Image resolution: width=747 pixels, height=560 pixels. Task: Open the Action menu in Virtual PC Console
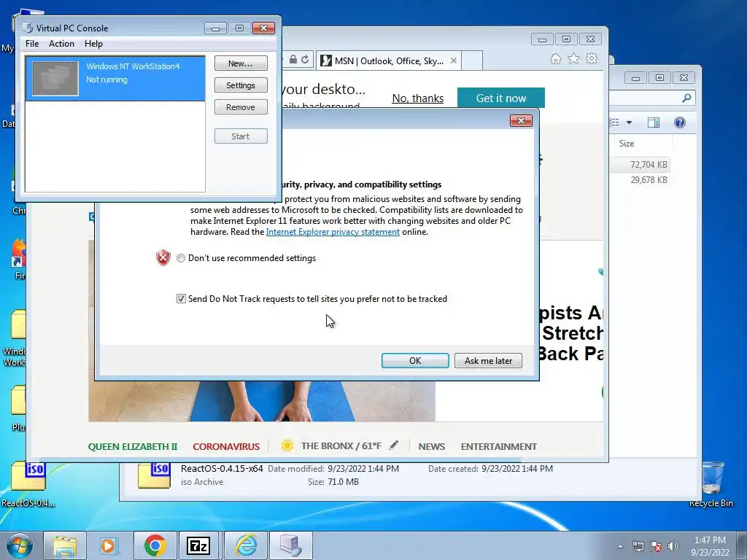point(61,44)
